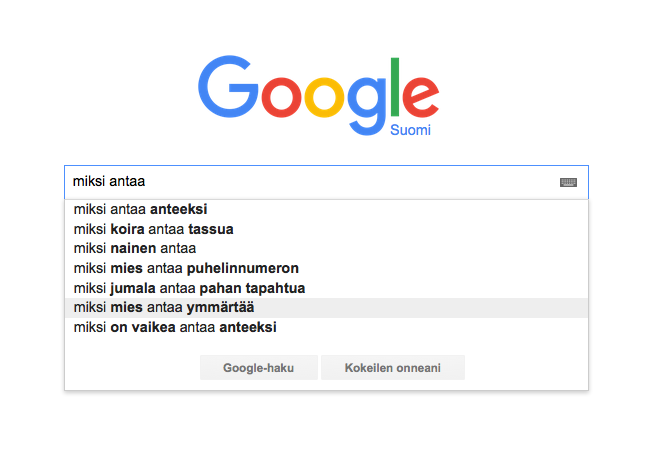
Task: Select suggestion 'miksi antaa anteeksi'
Action: 326,209
